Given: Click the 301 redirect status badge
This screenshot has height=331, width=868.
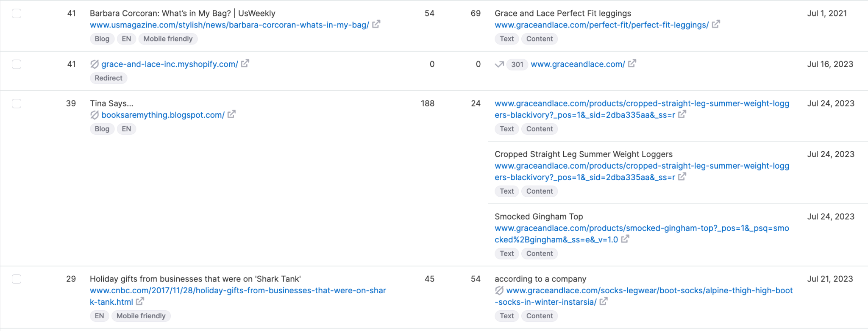Looking at the screenshot, I should [x=517, y=64].
